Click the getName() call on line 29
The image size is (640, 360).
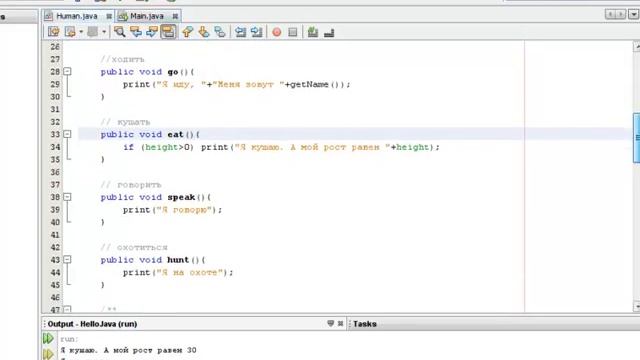coord(317,84)
